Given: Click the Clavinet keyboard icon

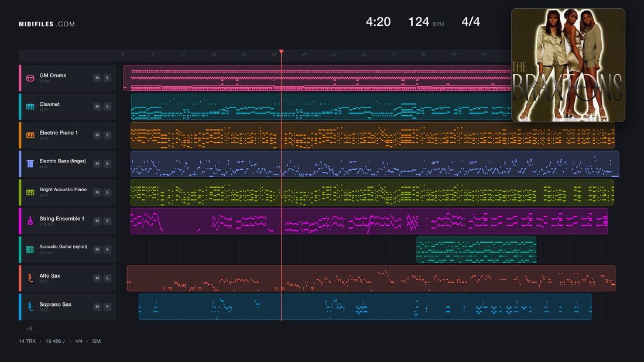Looking at the screenshot, I should pyautogui.click(x=30, y=106).
